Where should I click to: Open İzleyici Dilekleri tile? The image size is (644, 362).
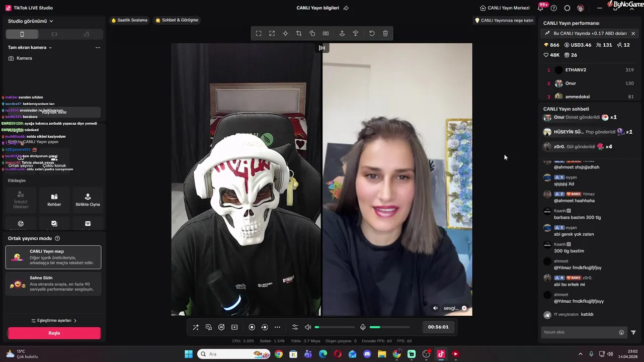[x=21, y=200]
